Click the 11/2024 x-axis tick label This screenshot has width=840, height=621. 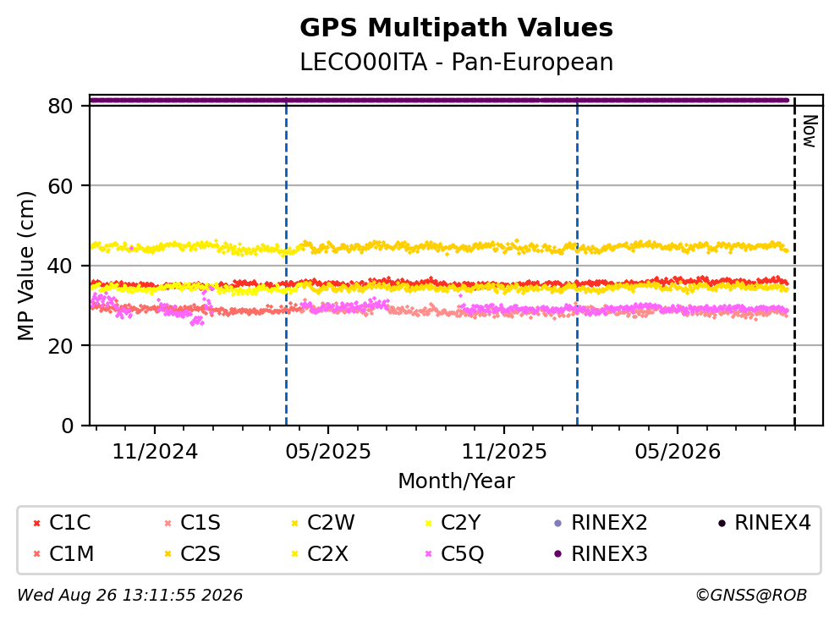(x=155, y=452)
